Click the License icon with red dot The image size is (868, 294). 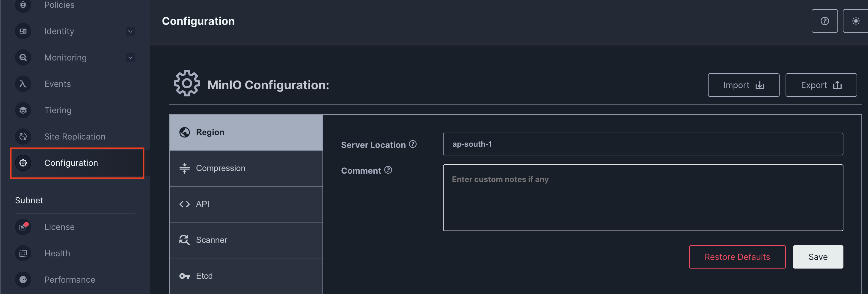point(23,227)
